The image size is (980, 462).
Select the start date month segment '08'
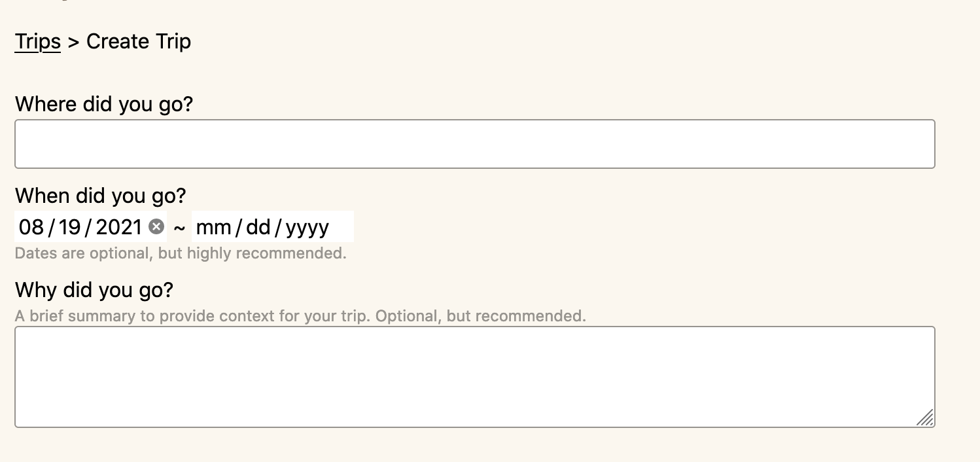coord(31,227)
